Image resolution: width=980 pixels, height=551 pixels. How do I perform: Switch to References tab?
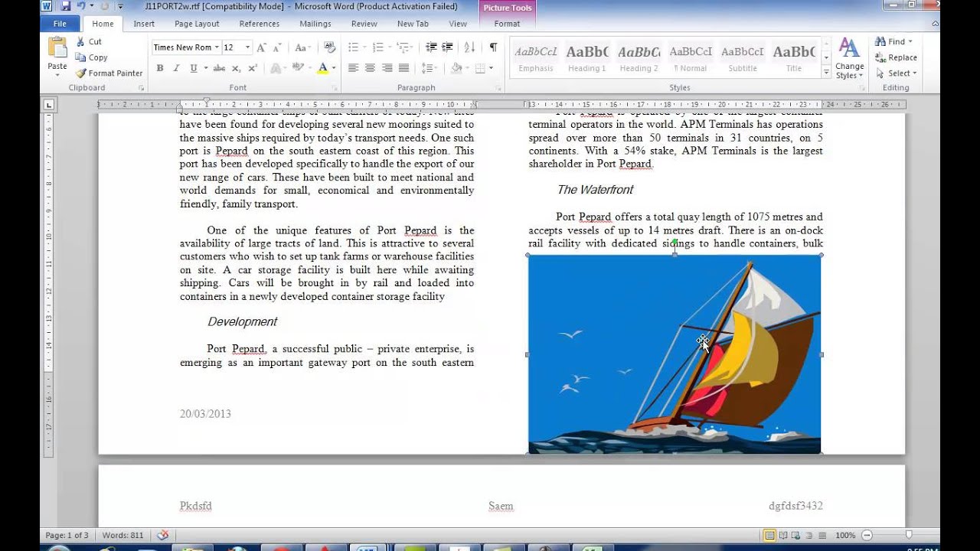260,24
